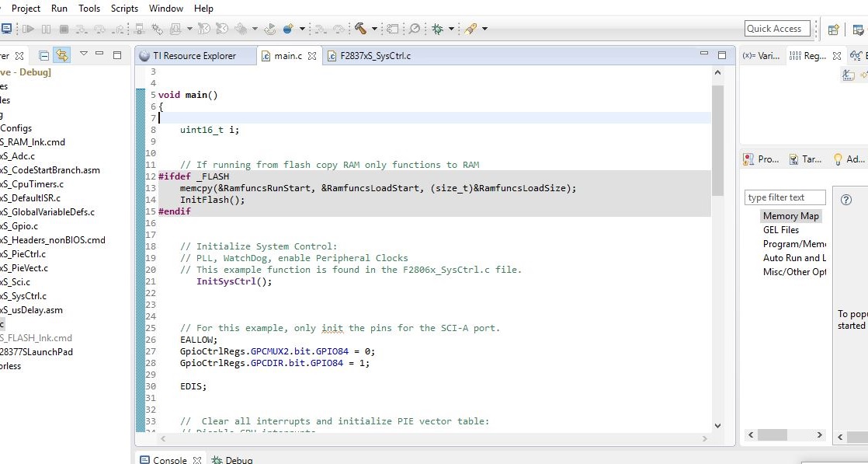
Task: Open the Scripts menu
Action: (124, 9)
